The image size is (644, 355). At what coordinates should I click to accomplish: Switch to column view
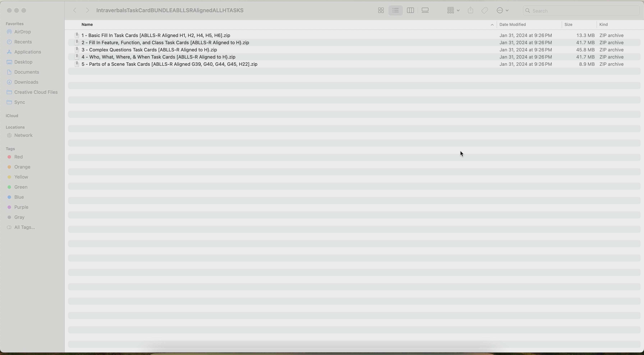coord(410,10)
